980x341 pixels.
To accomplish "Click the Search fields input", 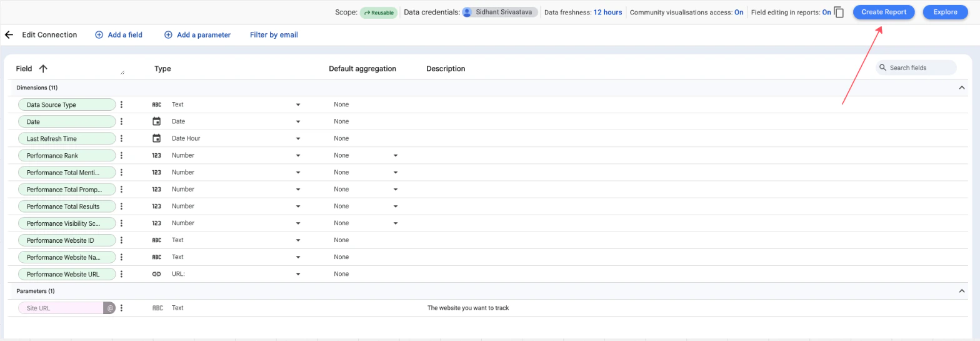I will [916, 68].
